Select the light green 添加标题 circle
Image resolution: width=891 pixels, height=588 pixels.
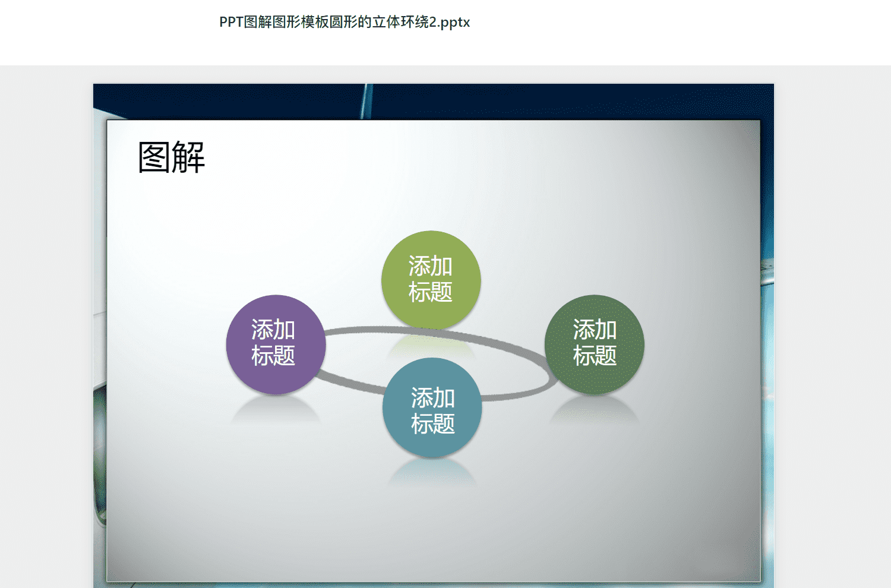coord(431,280)
